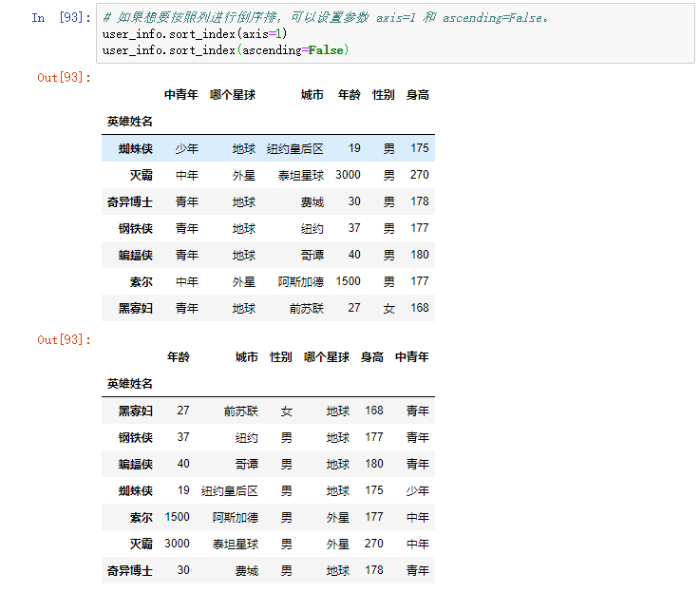The width and height of the screenshot is (700, 593).
Task: Click the 泰坦星球 cell in the first table
Action: click(301, 175)
